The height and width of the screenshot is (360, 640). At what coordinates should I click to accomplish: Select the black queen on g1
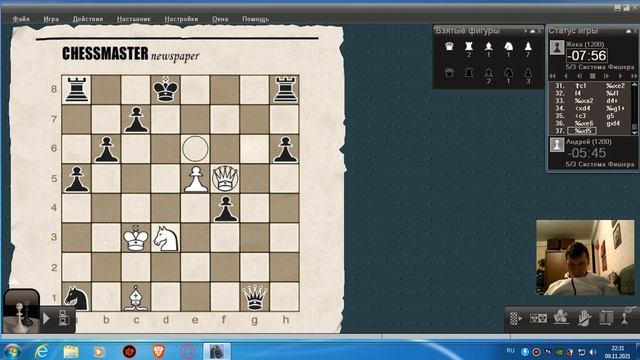pyautogui.click(x=255, y=297)
